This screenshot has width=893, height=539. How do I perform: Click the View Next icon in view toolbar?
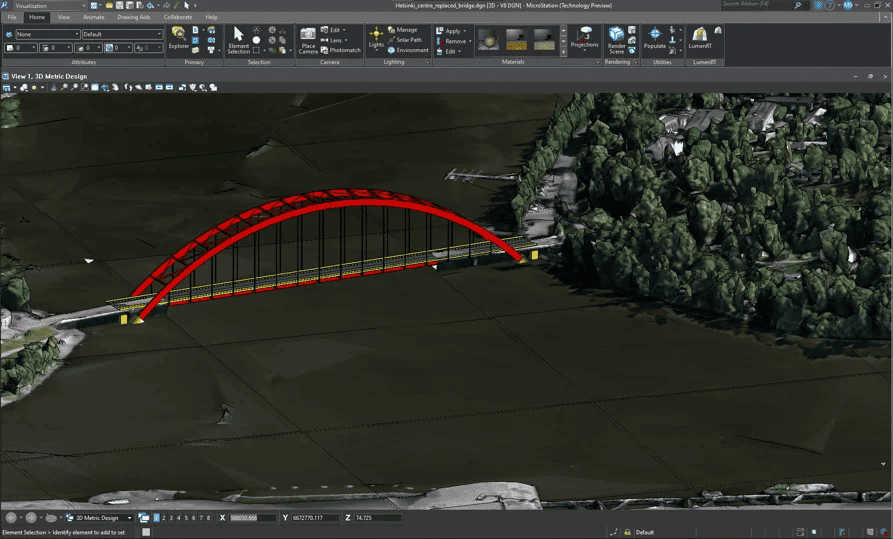pos(169,88)
